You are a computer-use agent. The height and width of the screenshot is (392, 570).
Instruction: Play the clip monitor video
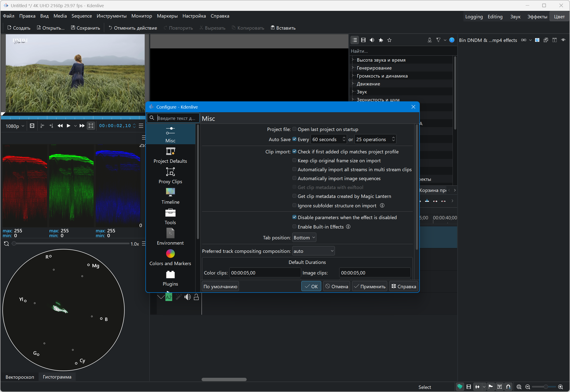pos(69,126)
